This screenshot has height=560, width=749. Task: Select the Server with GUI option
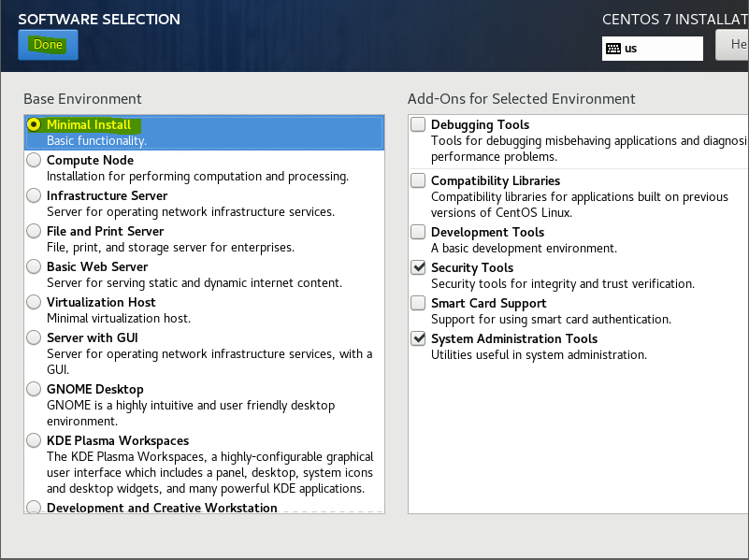(34, 337)
